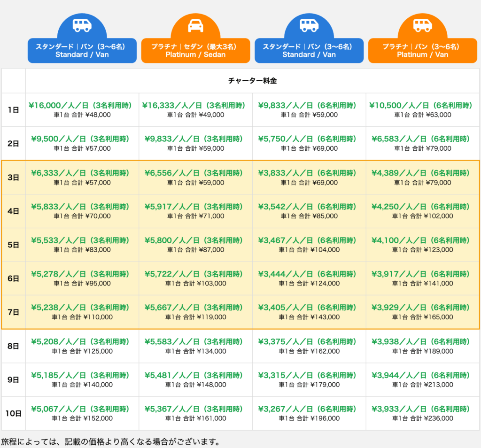
Task: Click the 旅程によっては disclaimer note below the table
Action: click(110, 441)
